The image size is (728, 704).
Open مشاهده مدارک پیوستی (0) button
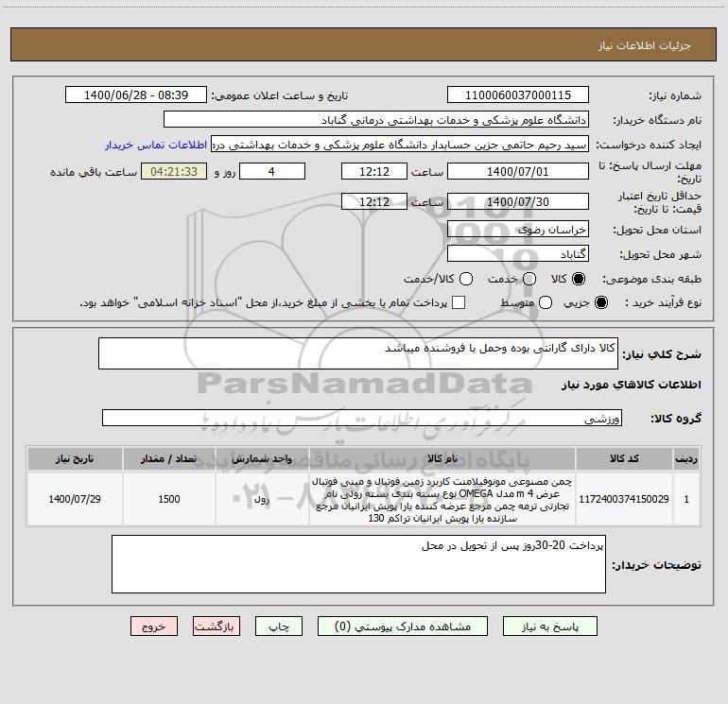403,627
